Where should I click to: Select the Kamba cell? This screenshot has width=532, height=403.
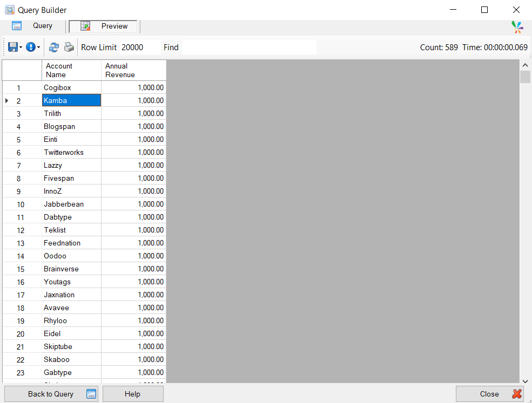click(72, 100)
